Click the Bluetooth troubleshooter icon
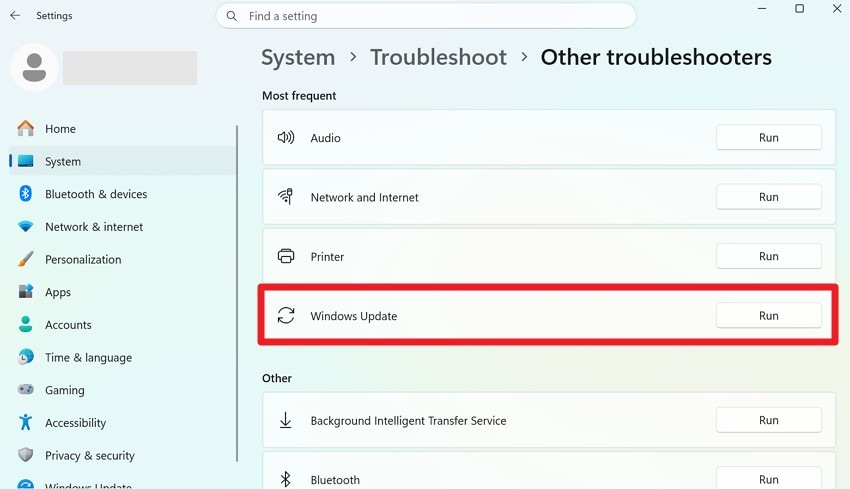 (x=286, y=479)
